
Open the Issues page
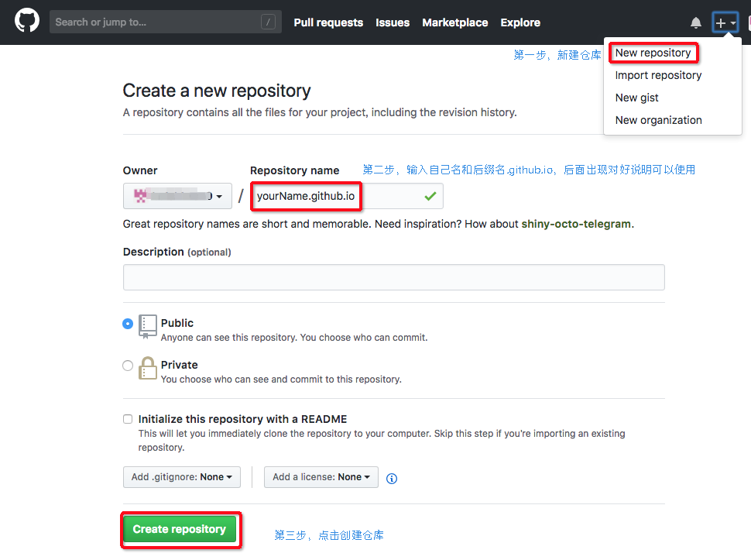tap(393, 22)
